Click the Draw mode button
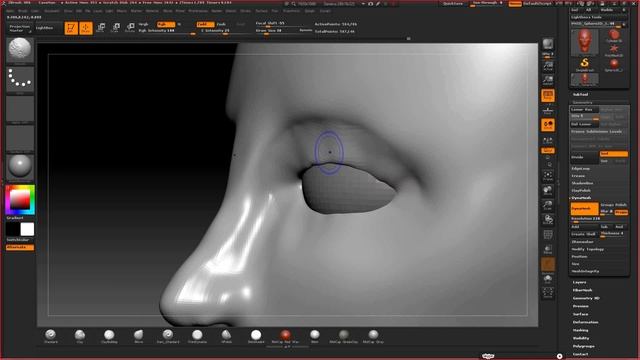 [x=86, y=28]
